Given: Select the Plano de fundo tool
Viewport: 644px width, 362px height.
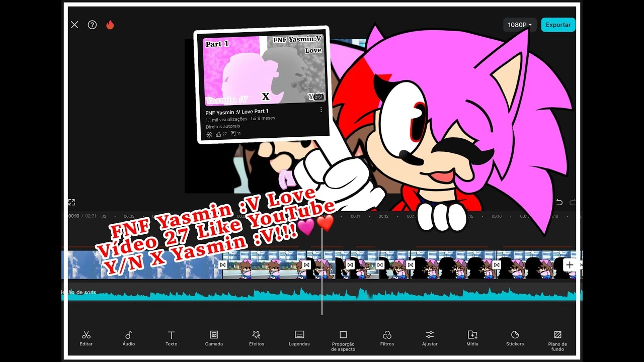Looking at the screenshot, I should 557,338.
